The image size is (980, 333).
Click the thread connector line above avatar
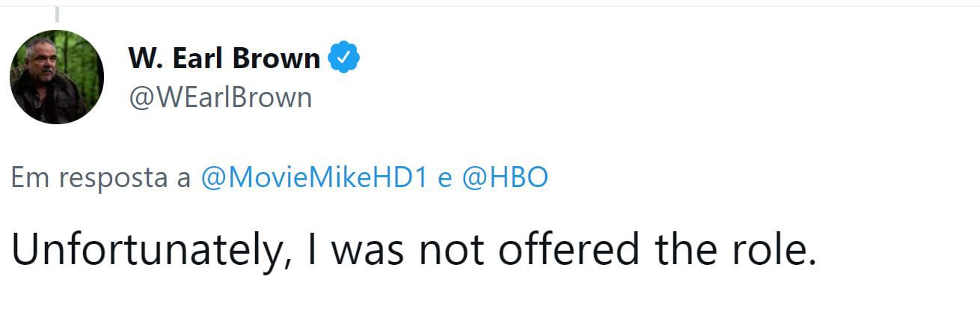[x=57, y=13]
